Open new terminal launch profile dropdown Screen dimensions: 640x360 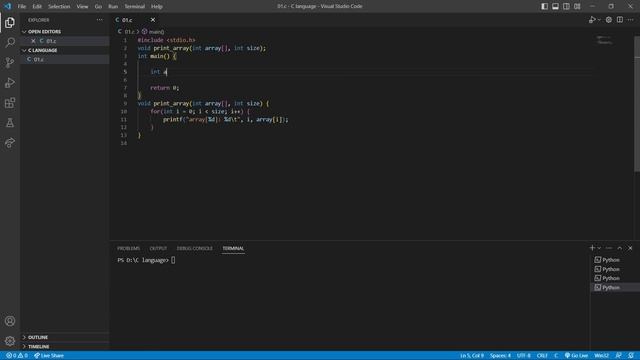(599, 248)
